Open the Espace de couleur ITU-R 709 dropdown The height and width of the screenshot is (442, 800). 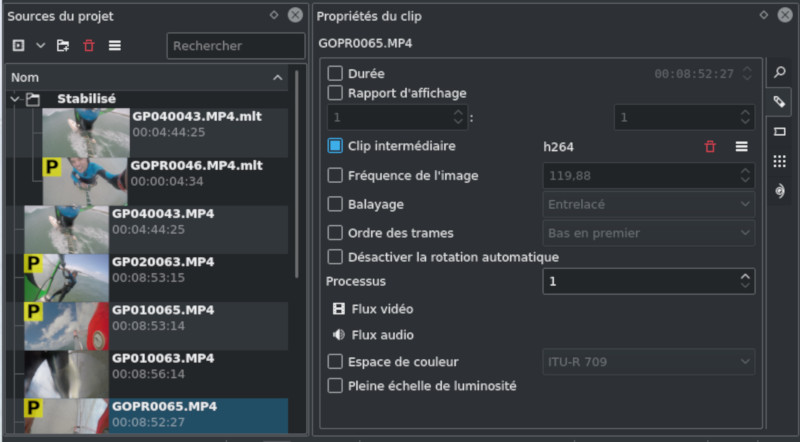pos(648,362)
